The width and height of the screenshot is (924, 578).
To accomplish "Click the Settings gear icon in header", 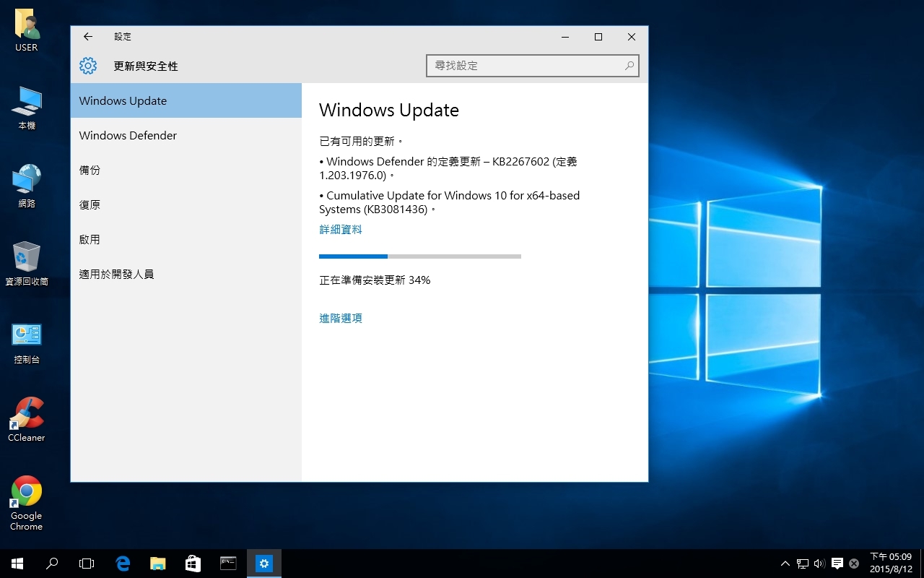I will click(x=88, y=66).
